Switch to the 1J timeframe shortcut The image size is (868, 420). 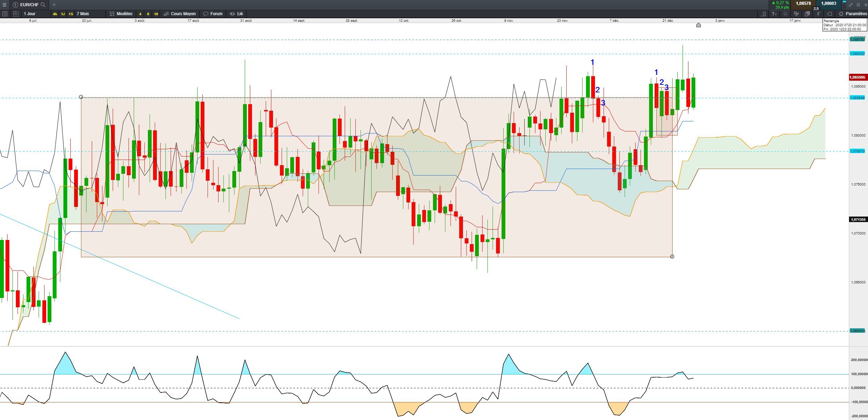pos(63,14)
